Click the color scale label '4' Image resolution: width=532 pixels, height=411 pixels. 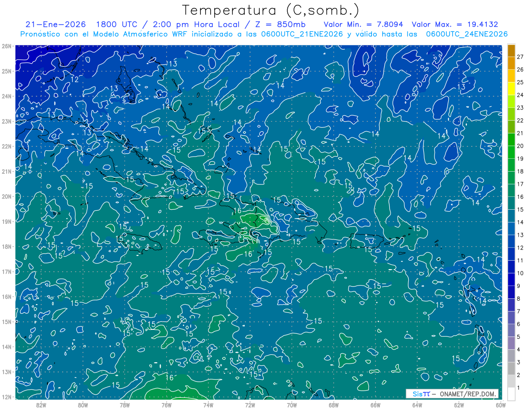(x=519, y=350)
